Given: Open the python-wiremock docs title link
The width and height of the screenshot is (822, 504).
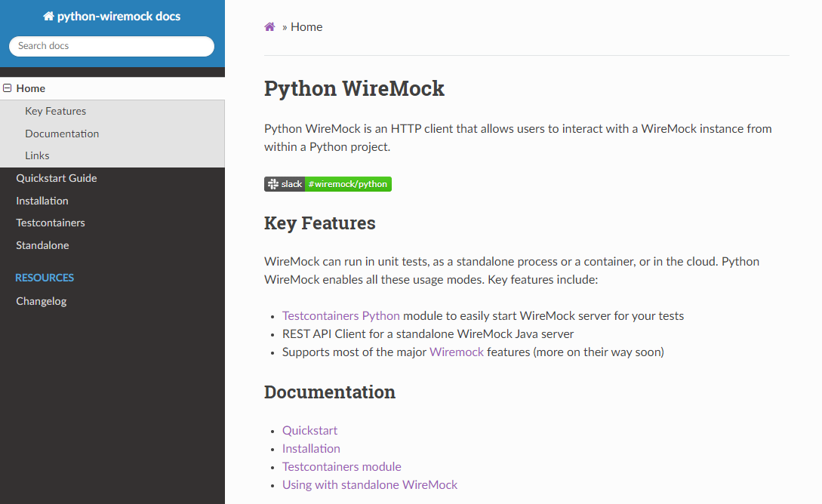Looking at the screenshot, I should click(112, 17).
